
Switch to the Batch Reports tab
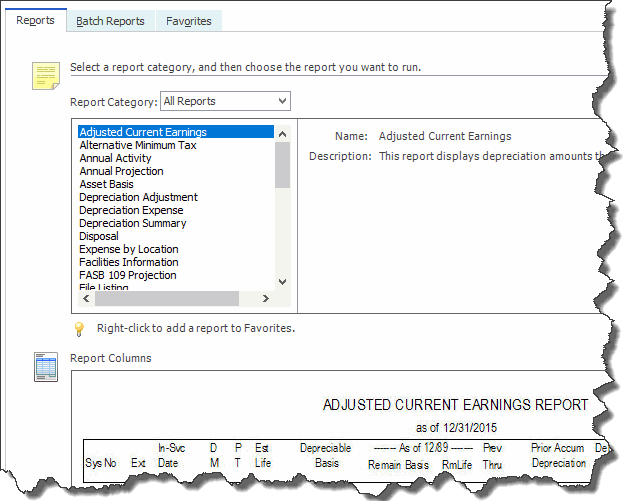[x=111, y=21]
